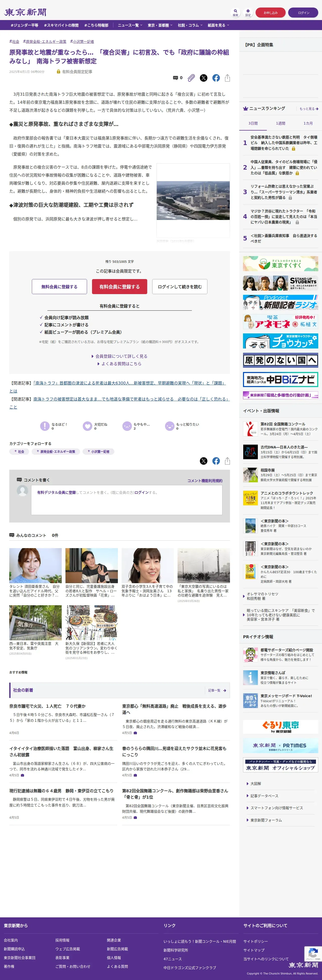Open the チョウカンヌ character banner

coord(280,341)
